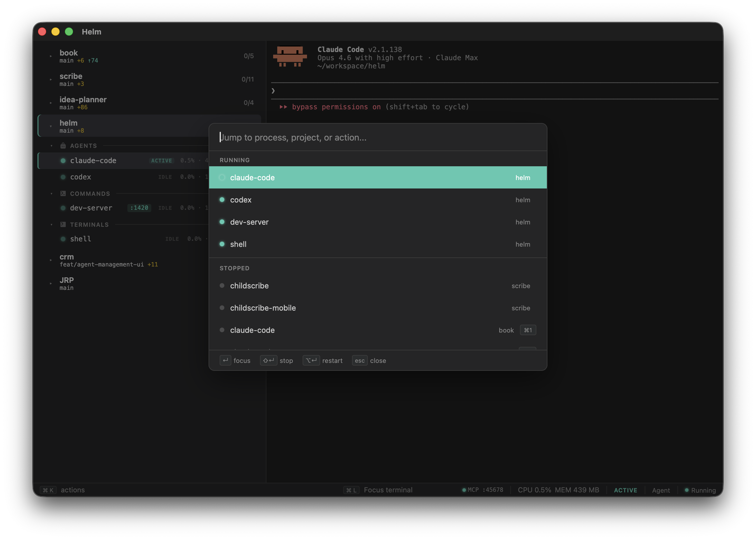This screenshot has width=756, height=540.
Task: Click ACTIVE badge on claude-code row
Action: (162, 161)
